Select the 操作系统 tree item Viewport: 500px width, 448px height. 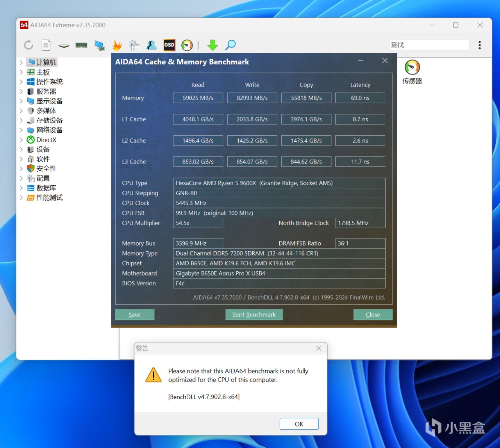pyautogui.click(x=45, y=82)
